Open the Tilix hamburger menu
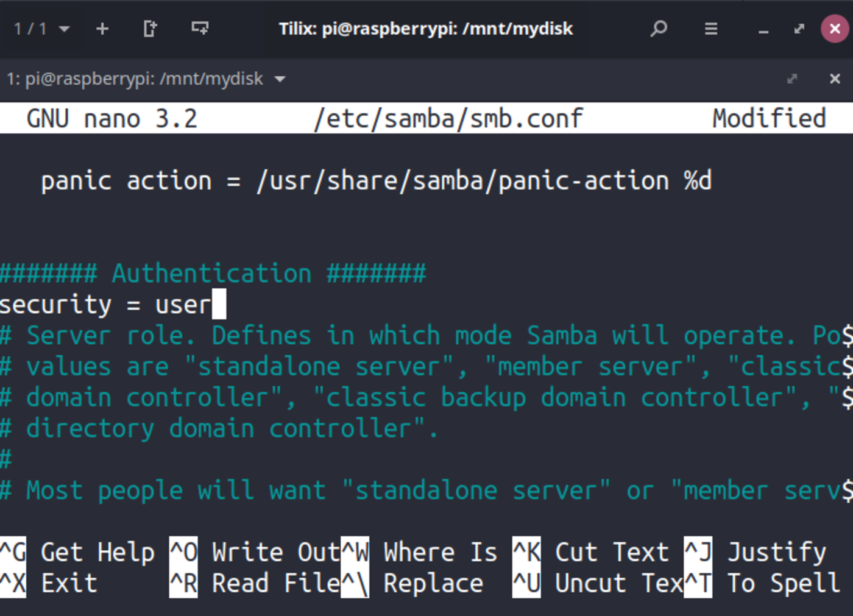This screenshot has width=853, height=616. [x=710, y=28]
